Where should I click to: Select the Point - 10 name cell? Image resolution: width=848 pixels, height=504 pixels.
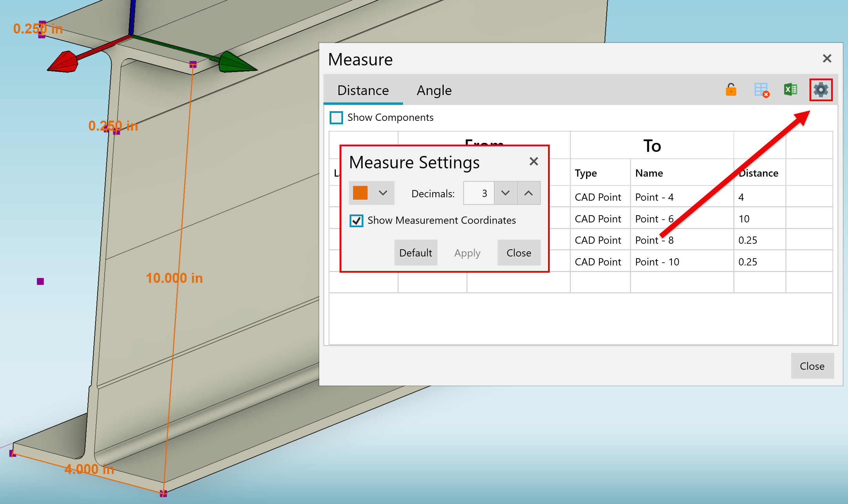click(x=682, y=262)
